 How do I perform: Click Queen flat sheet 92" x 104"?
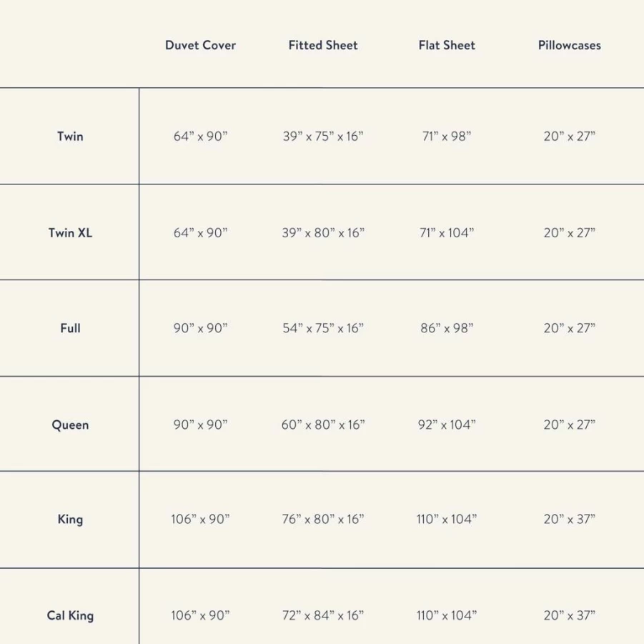(447, 425)
